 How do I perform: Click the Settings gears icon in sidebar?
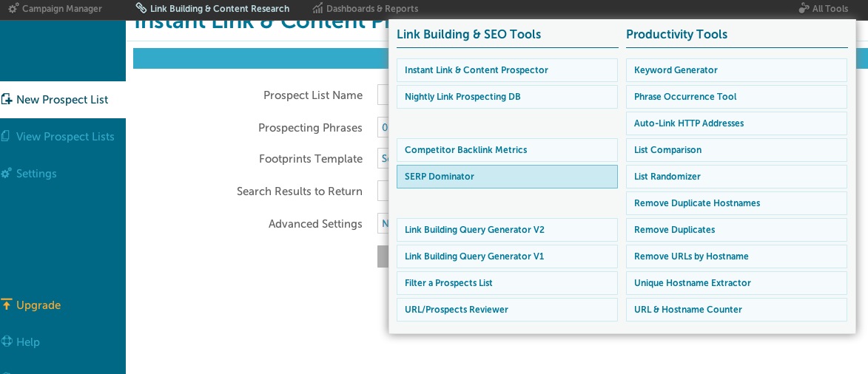tap(7, 173)
